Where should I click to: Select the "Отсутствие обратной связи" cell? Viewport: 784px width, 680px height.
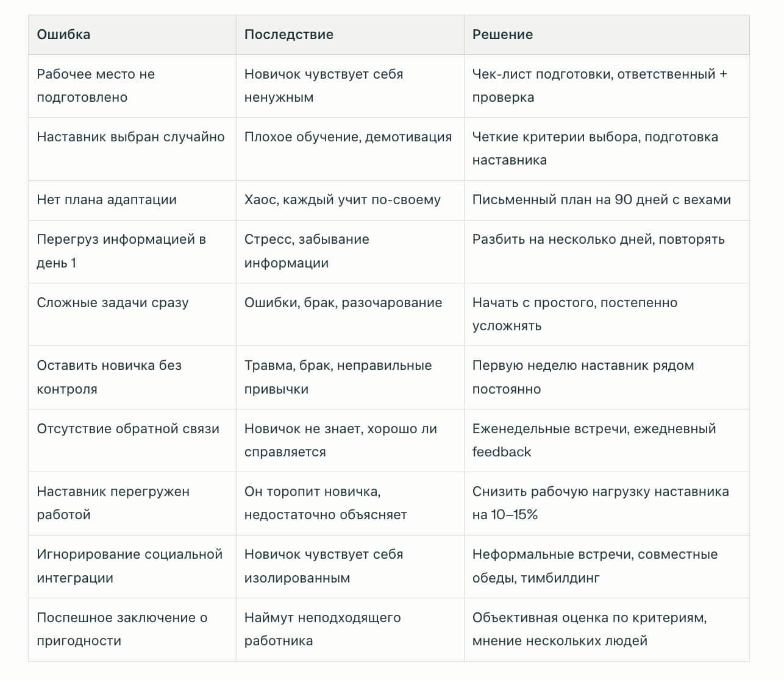click(128, 429)
